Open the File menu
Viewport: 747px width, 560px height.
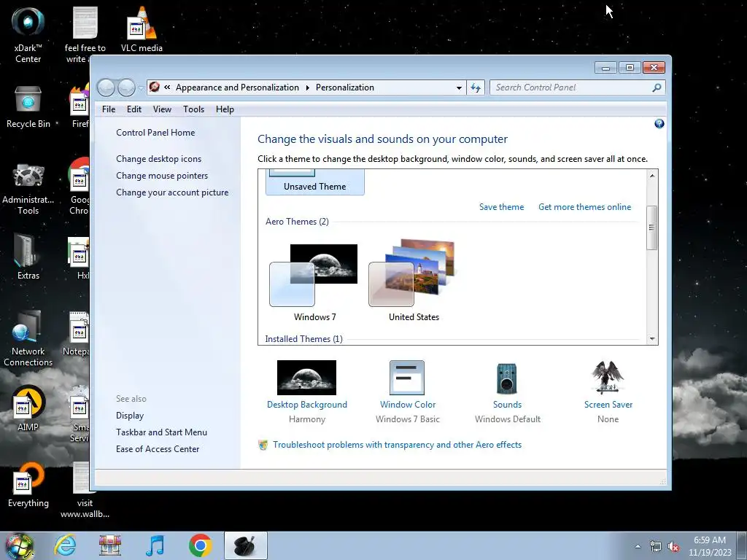(109, 109)
